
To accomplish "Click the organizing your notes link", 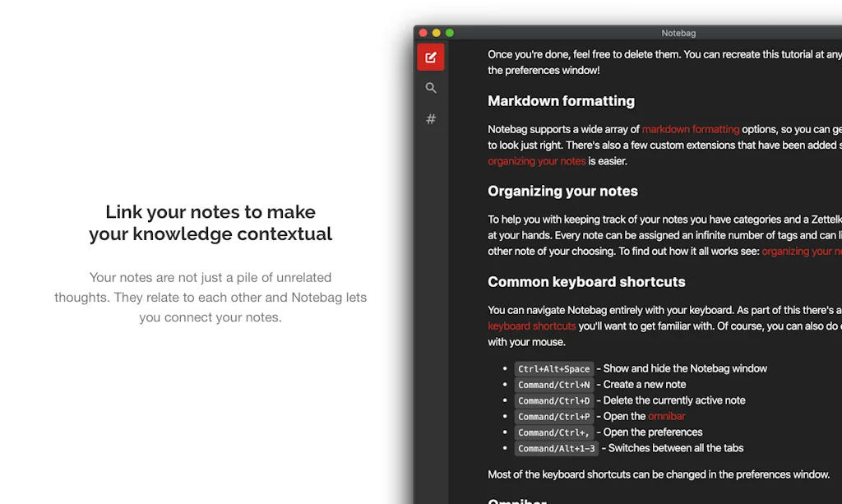I will coord(537,160).
